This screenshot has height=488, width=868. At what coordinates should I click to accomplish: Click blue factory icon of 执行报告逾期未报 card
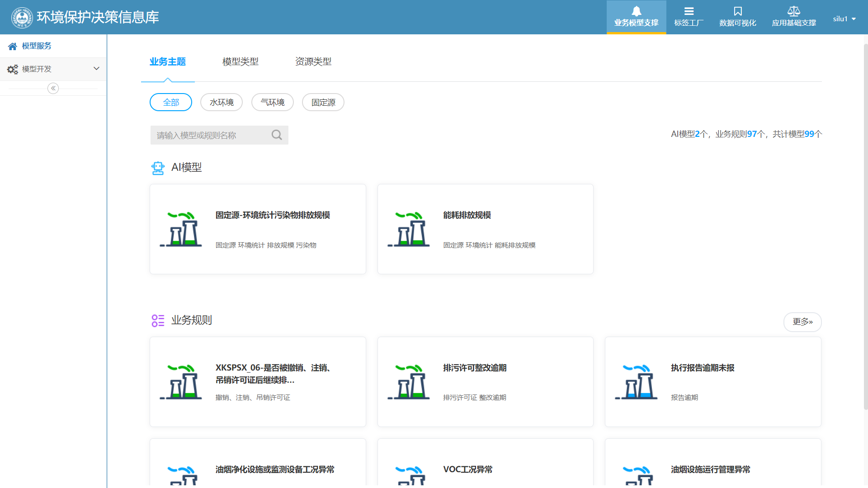636,382
